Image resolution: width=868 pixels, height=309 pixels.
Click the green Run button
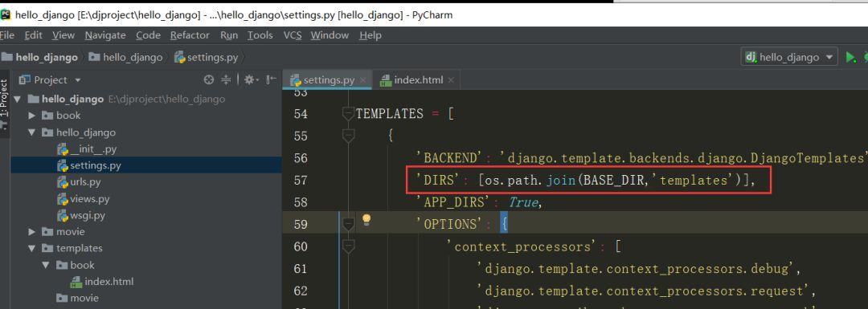tap(850, 57)
